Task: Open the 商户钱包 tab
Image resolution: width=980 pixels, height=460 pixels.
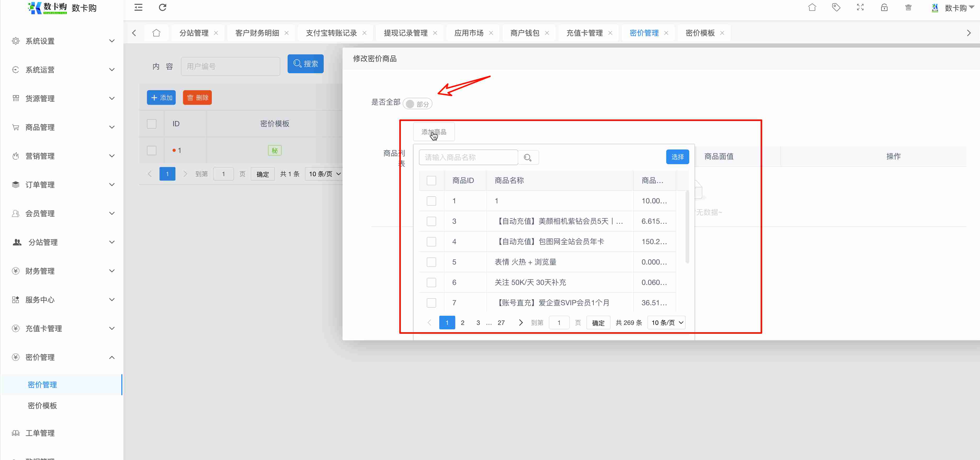Action: (525, 33)
